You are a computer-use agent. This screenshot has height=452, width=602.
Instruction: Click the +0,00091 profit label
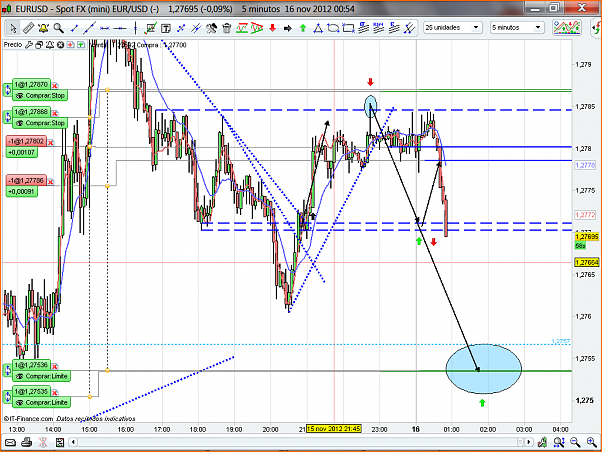(x=22, y=191)
